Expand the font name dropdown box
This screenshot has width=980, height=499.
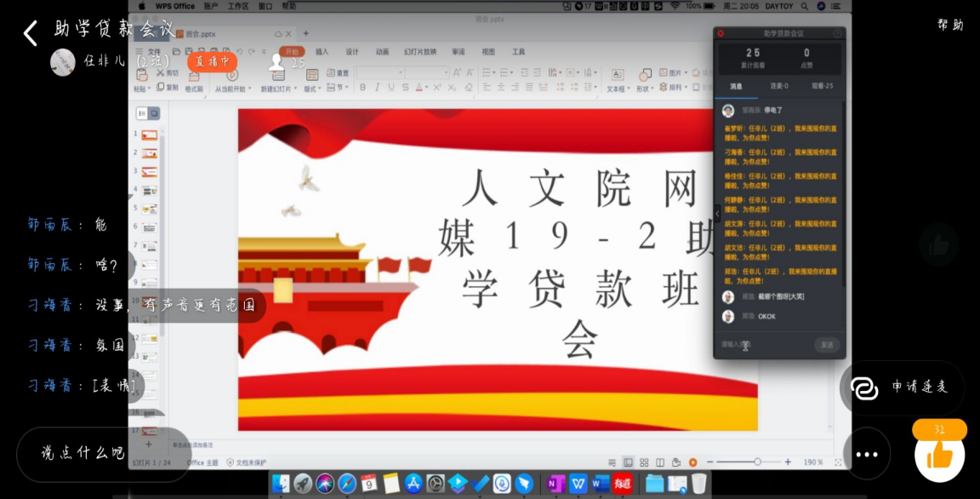coord(393,73)
